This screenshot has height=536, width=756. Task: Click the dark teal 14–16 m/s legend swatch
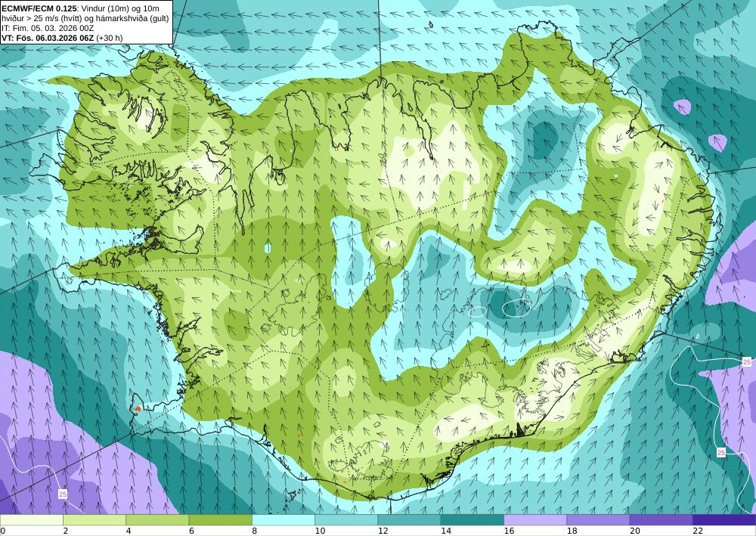tap(472, 519)
